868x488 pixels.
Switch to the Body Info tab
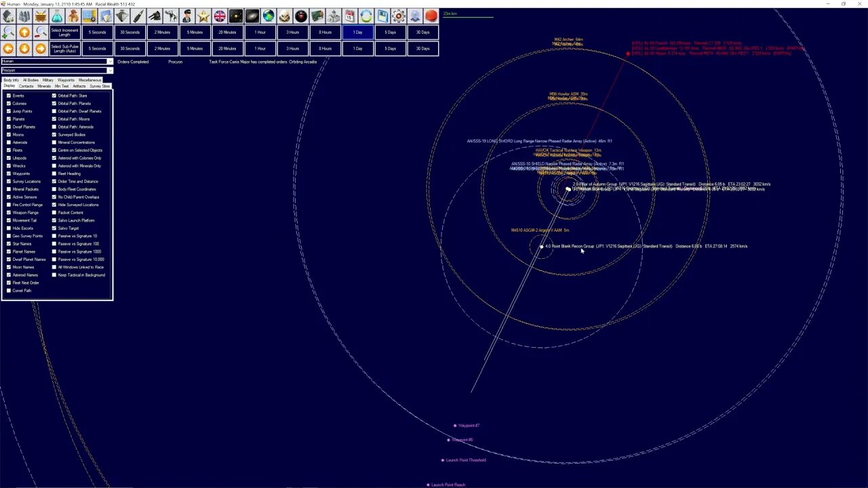coord(11,80)
